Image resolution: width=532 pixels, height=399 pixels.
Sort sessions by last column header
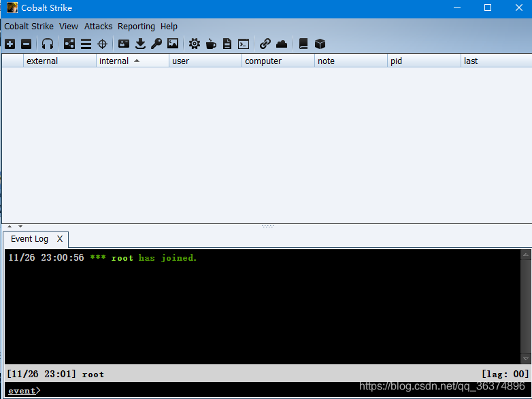click(497, 61)
